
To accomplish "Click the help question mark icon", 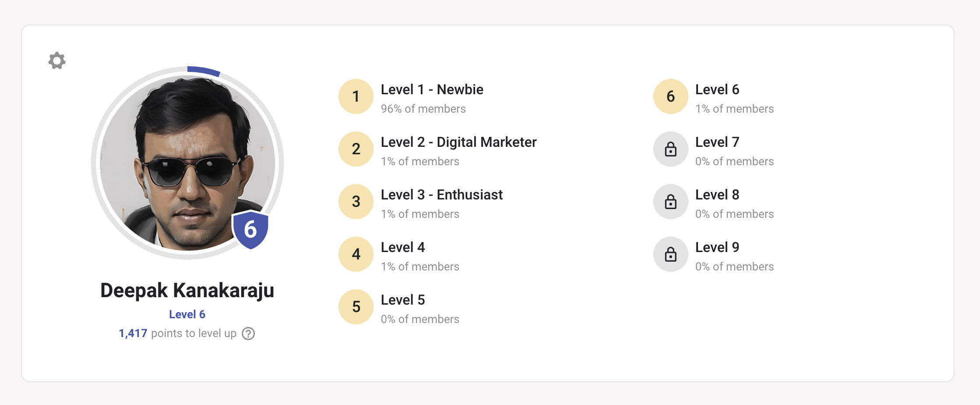I will pos(248,334).
